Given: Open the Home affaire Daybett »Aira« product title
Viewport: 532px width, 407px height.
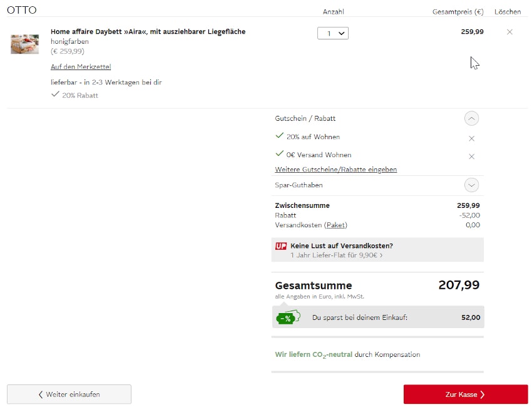Looking at the screenshot, I should [x=148, y=32].
